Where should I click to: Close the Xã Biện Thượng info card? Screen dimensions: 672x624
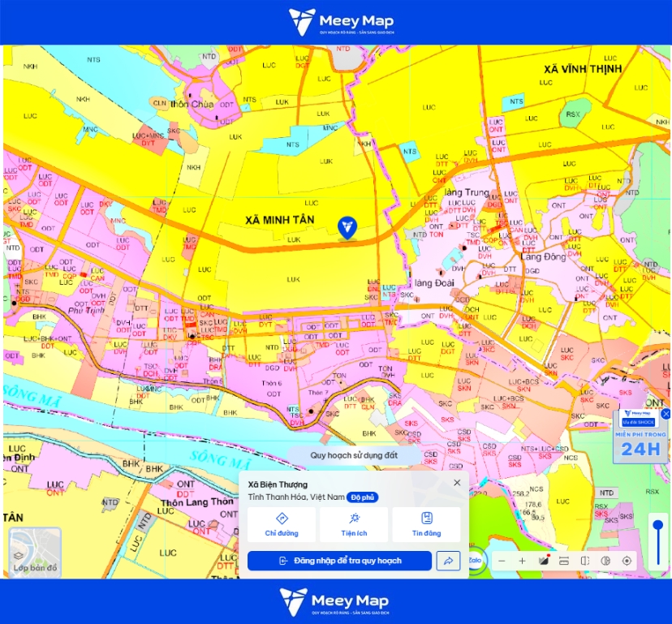457,483
